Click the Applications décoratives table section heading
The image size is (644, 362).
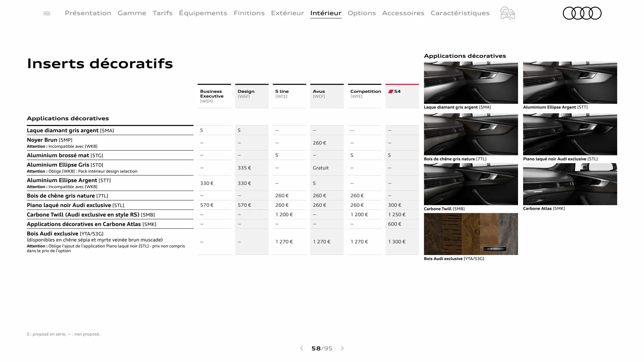(68, 118)
